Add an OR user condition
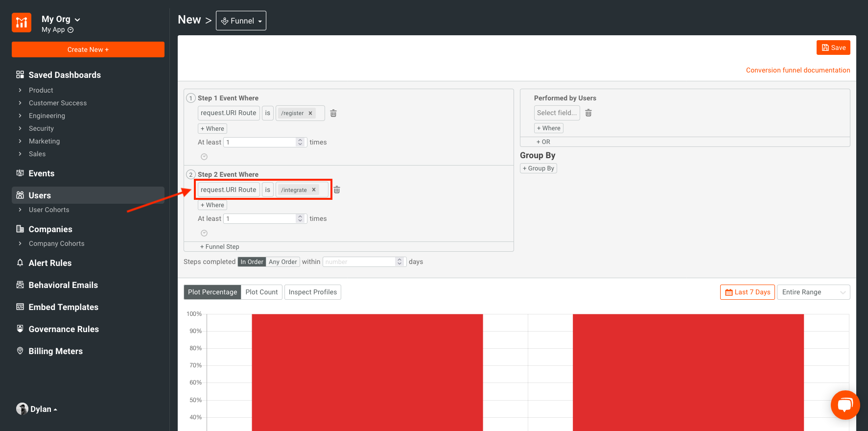 [x=543, y=142]
